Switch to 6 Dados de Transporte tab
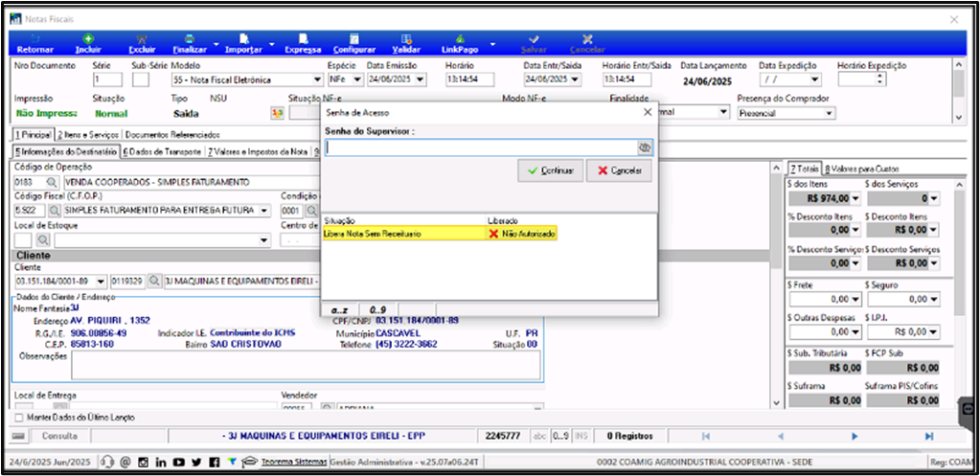The image size is (980, 476). [x=162, y=151]
